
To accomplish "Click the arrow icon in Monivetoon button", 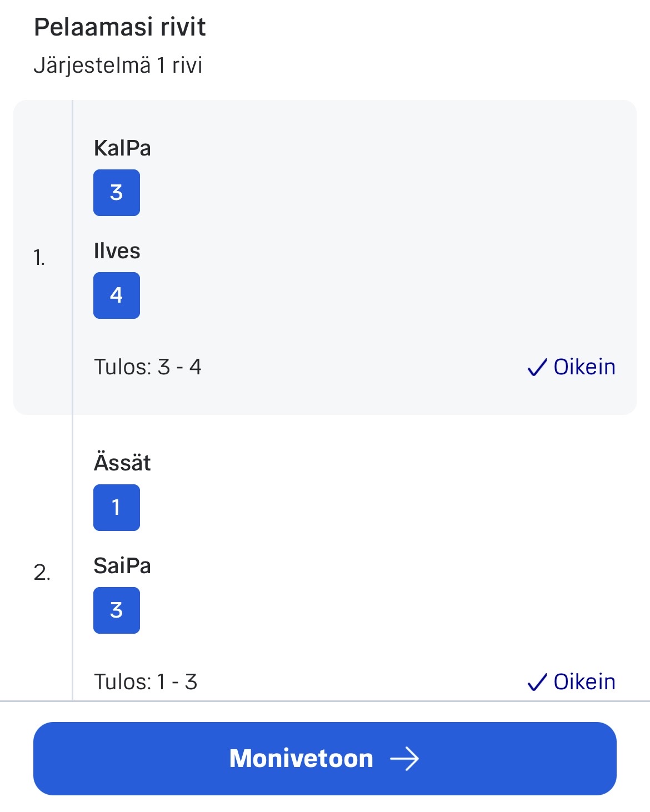I will click(404, 759).
